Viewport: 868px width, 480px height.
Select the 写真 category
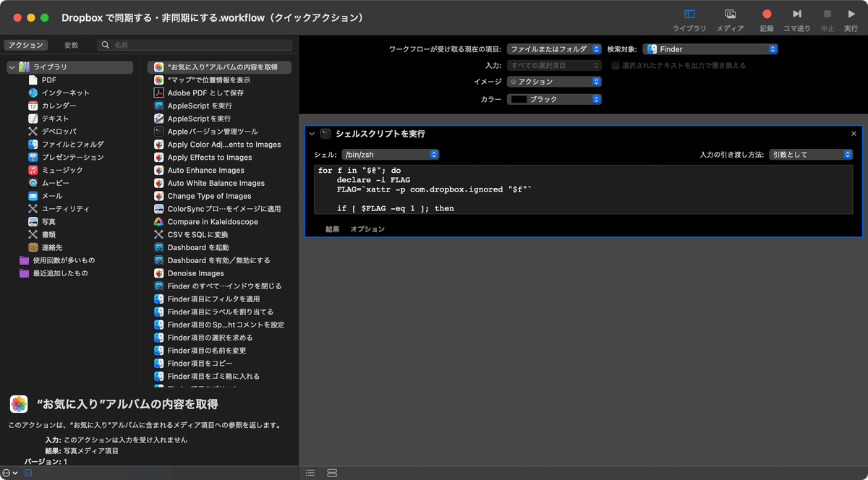tap(48, 221)
